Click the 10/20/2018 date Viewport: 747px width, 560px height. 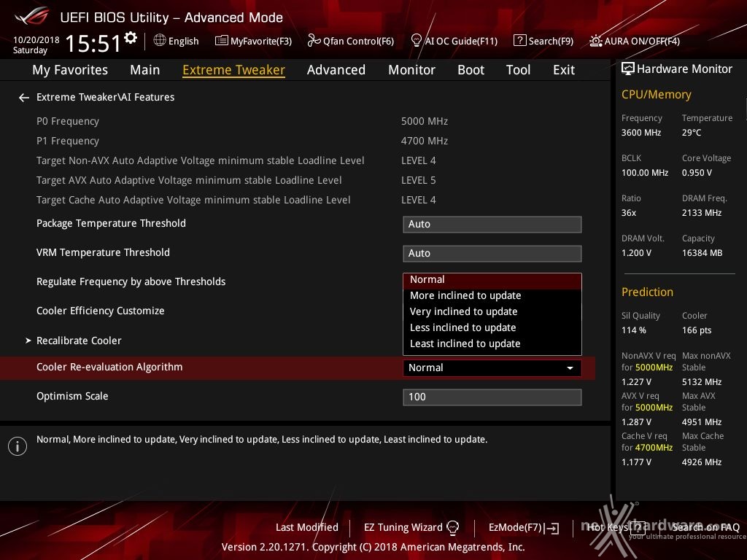click(x=36, y=39)
